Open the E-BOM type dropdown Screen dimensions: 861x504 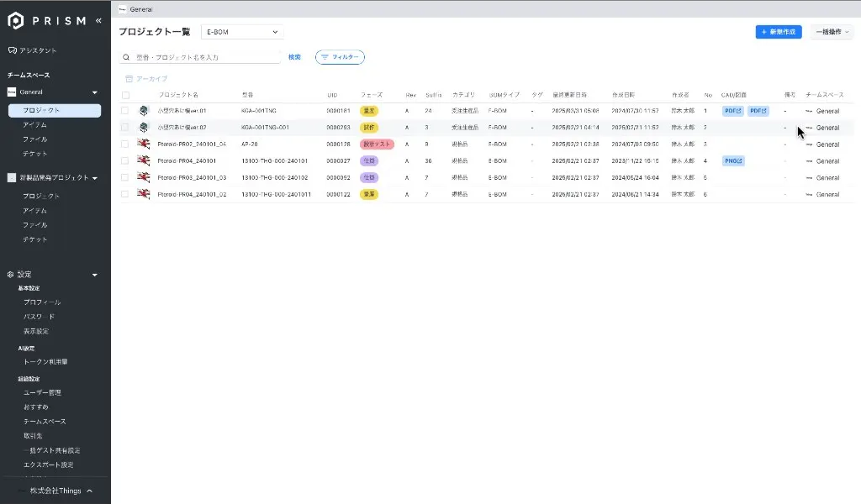click(x=242, y=32)
